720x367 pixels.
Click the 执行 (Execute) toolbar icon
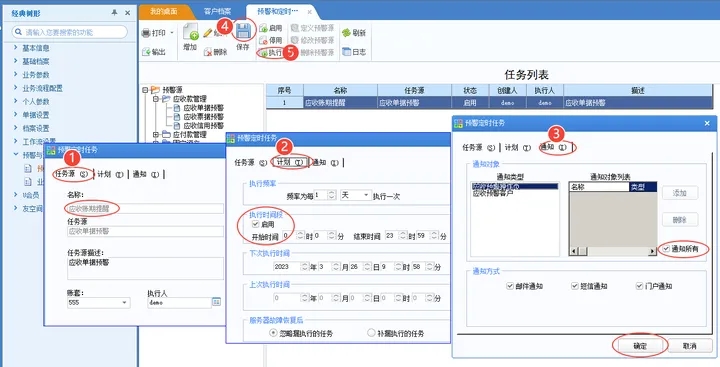[x=264, y=53]
